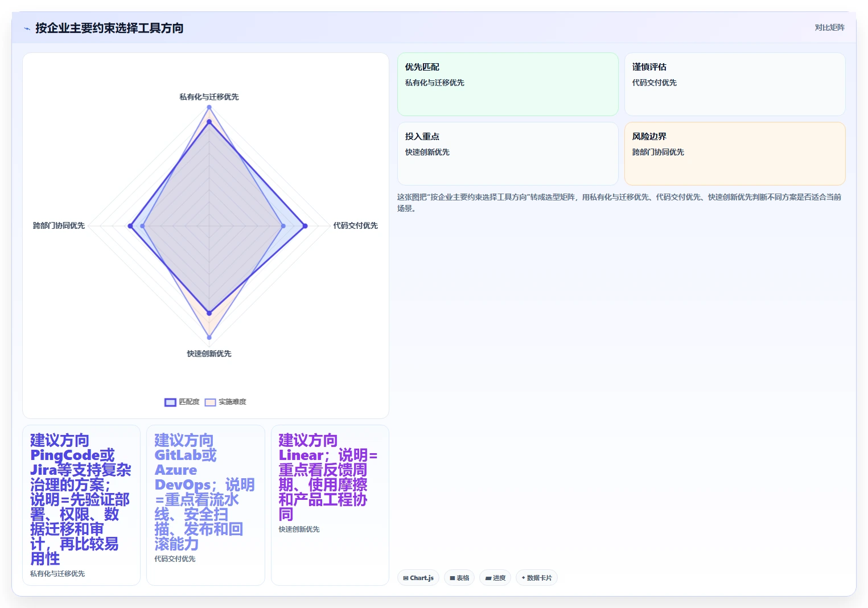This screenshot has height=608, width=868.
Task: Select the 投入重点 card
Action: tap(508, 154)
